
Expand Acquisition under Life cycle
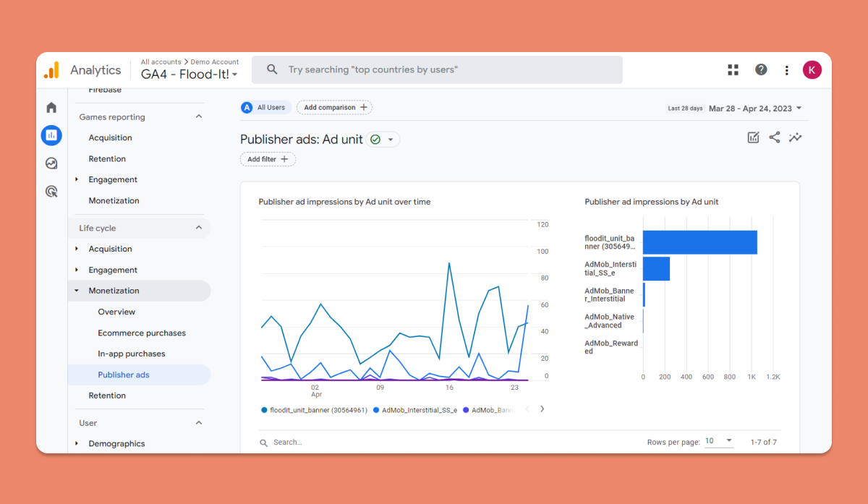77,249
